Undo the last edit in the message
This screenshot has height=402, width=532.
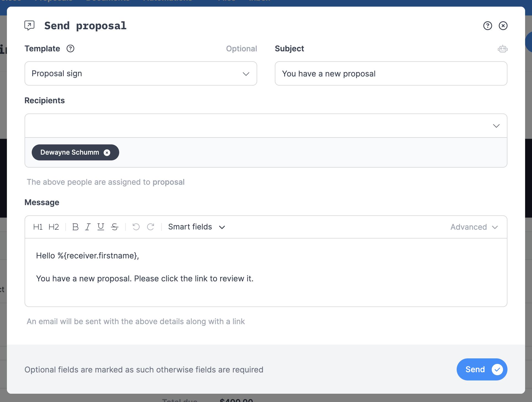click(x=136, y=227)
